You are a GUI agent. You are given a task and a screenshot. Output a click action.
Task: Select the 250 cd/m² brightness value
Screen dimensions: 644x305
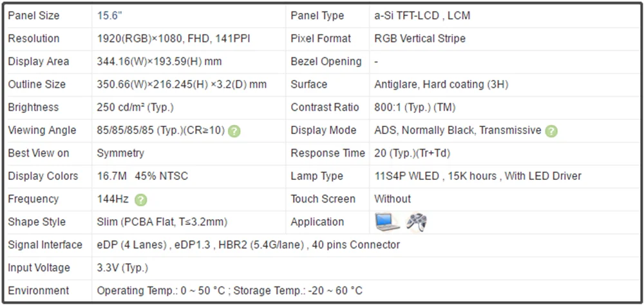coord(135,108)
